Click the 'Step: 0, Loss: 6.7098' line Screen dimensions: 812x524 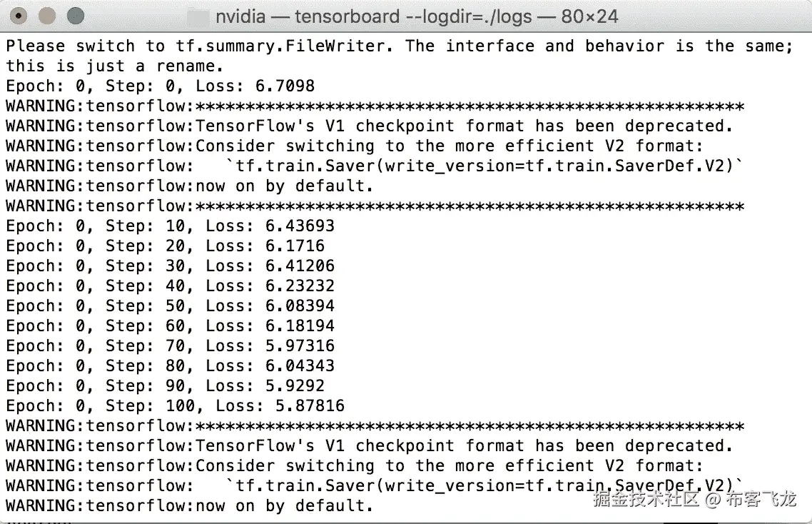tap(160, 86)
